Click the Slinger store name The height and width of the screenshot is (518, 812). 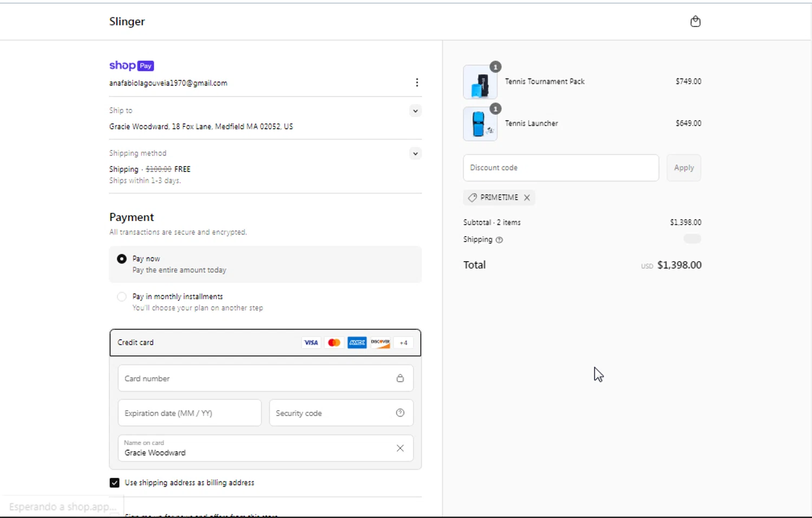pos(127,22)
